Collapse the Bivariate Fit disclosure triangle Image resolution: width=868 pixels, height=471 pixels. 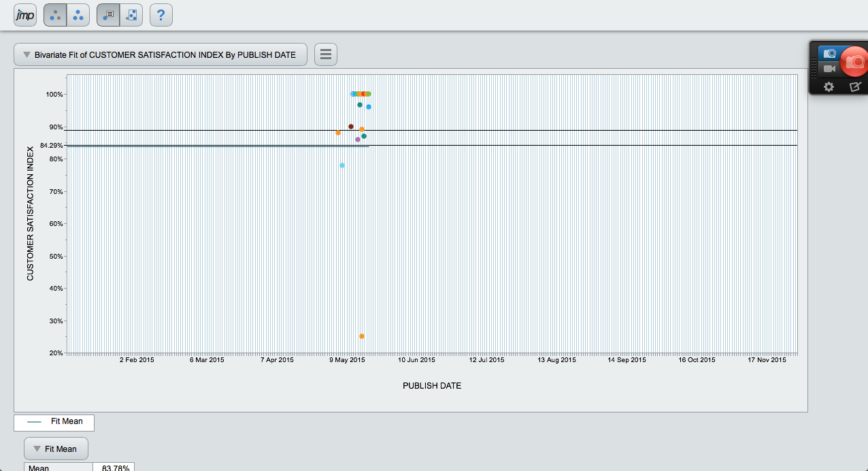click(x=26, y=54)
